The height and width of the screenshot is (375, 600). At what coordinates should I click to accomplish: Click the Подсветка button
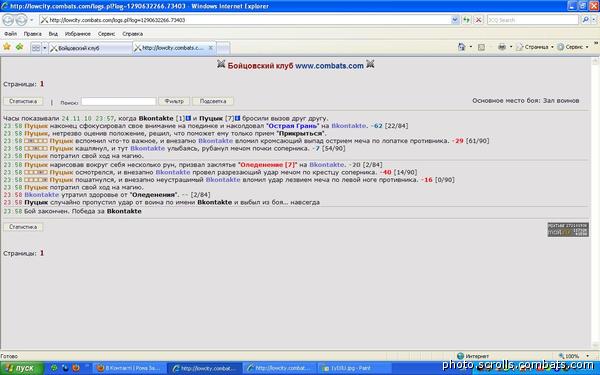(213, 101)
